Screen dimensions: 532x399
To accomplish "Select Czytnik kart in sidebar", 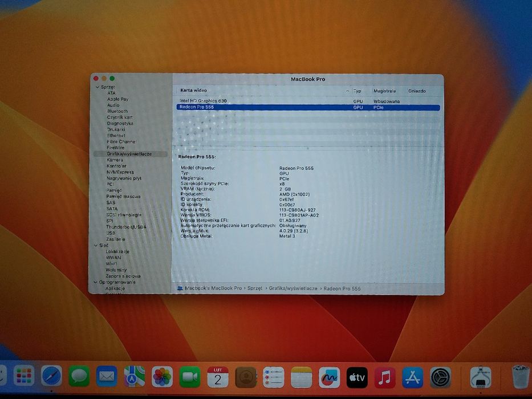I will [120, 117].
